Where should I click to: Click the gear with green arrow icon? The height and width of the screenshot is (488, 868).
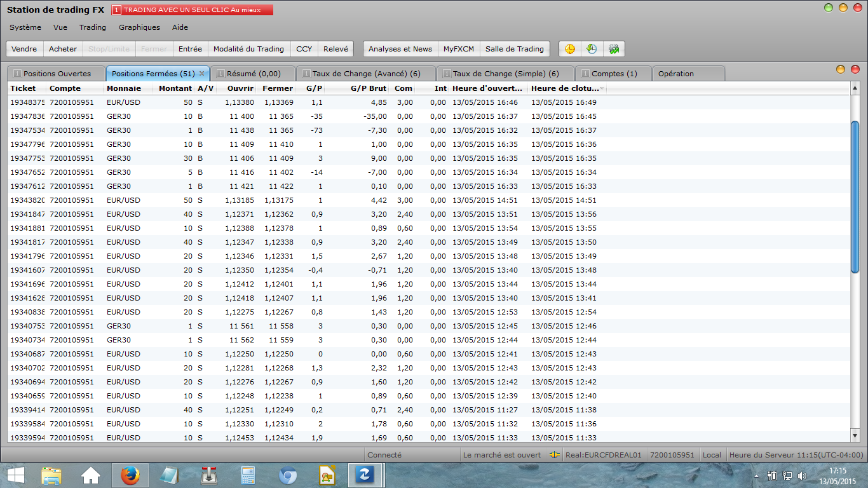click(x=613, y=49)
